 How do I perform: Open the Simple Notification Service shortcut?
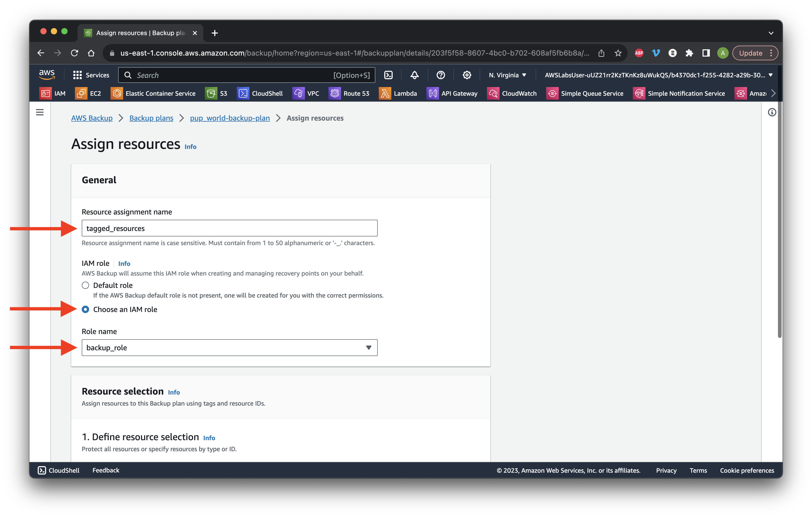pyautogui.click(x=679, y=94)
